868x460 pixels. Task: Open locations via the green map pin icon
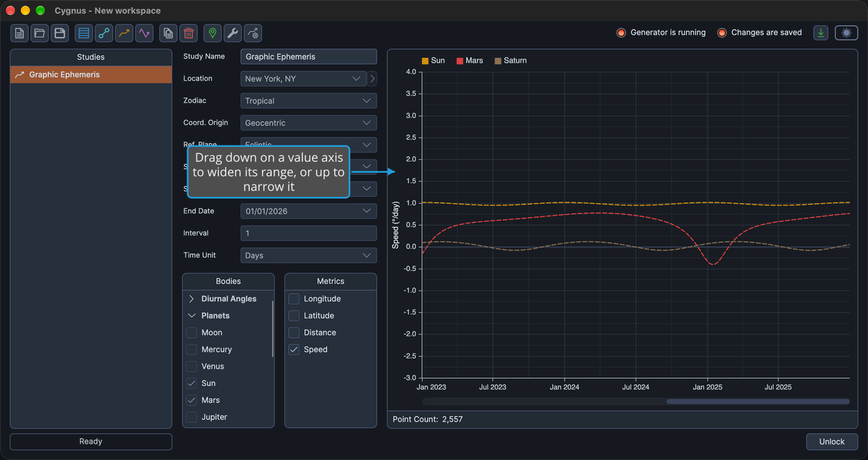pos(213,33)
